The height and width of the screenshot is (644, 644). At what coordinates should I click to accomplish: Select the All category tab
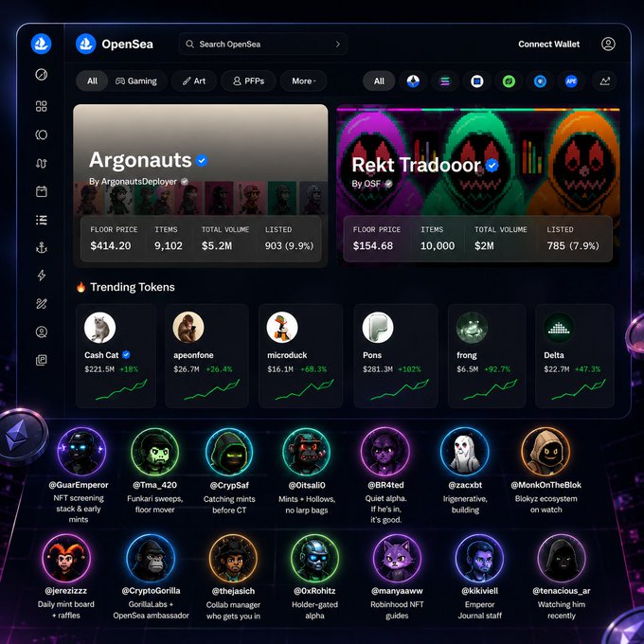click(x=92, y=80)
